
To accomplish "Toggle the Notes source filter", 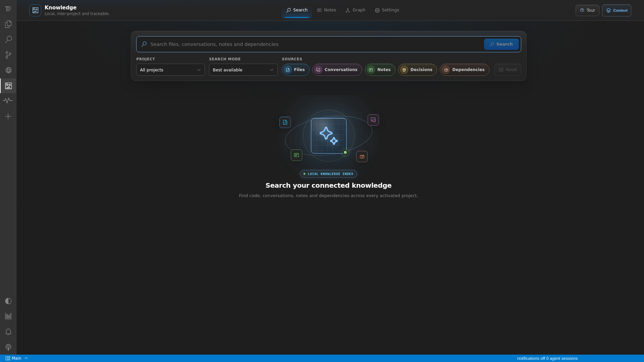I will pos(380,70).
